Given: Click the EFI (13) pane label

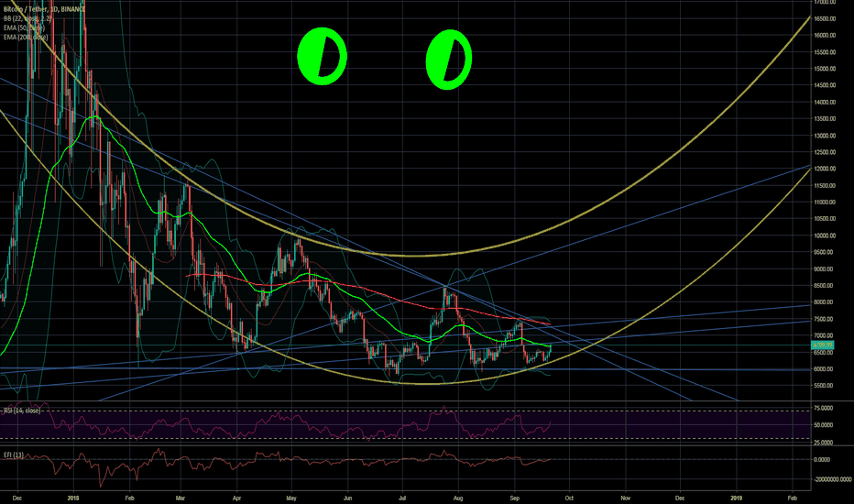Looking at the screenshot, I should (13, 455).
